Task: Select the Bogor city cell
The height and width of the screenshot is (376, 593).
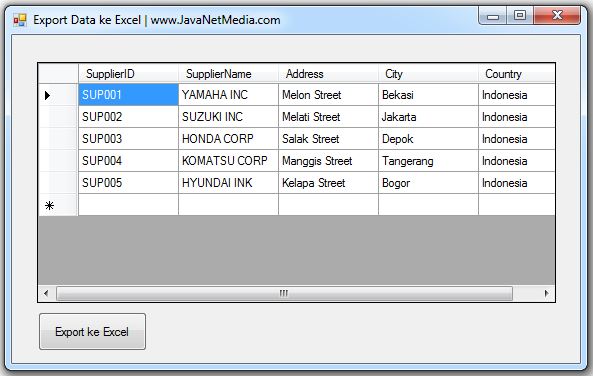Action: (428, 182)
